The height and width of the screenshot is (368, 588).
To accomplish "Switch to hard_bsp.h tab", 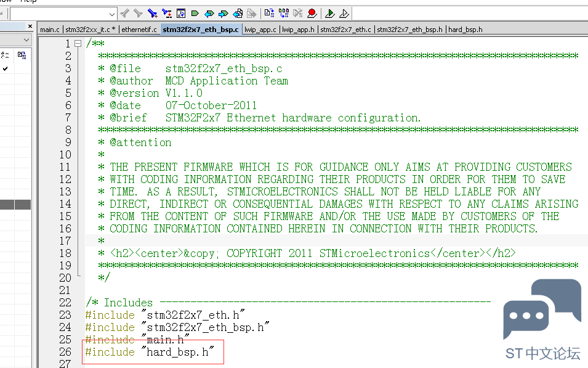I will point(465,30).
